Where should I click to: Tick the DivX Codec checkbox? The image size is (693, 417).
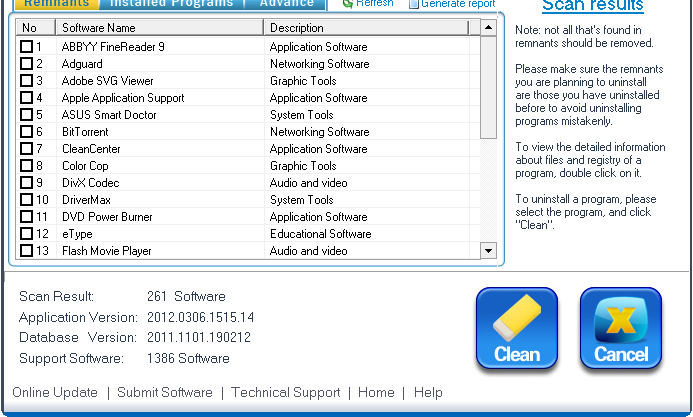(27, 182)
